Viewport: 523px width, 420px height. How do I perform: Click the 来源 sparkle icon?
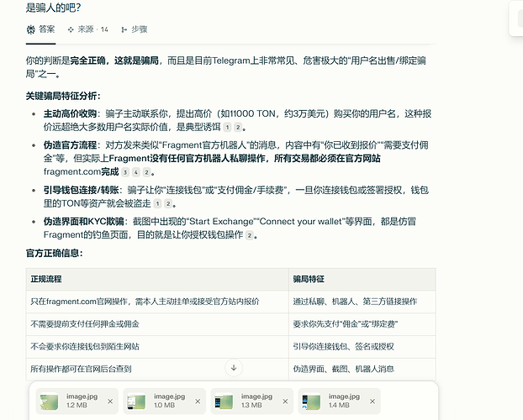click(71, 29)
